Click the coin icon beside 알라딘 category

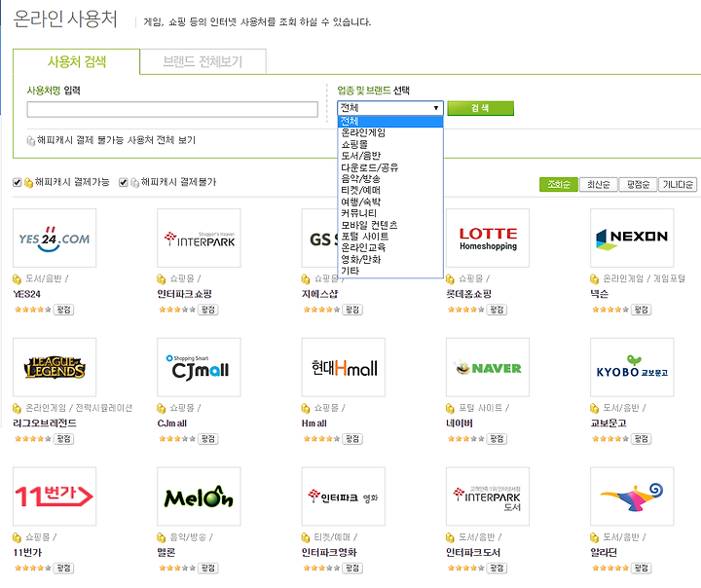pyautogui.click(x=595, y=537)
